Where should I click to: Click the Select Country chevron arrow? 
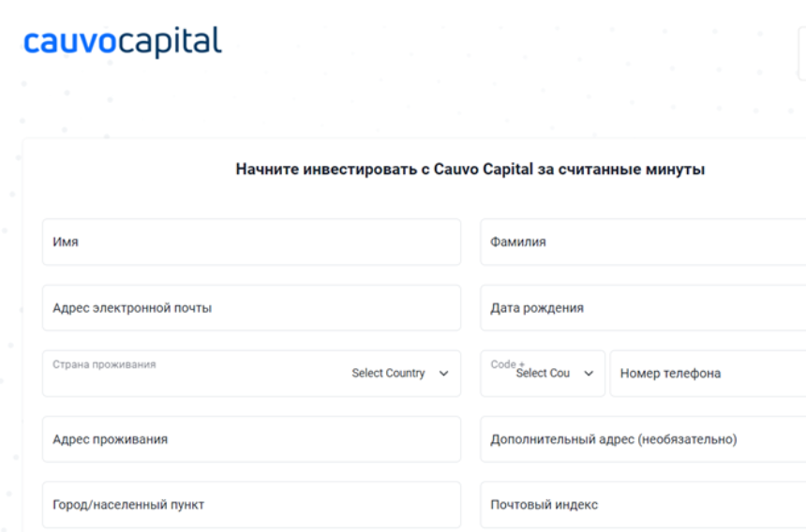pos(443,374)
